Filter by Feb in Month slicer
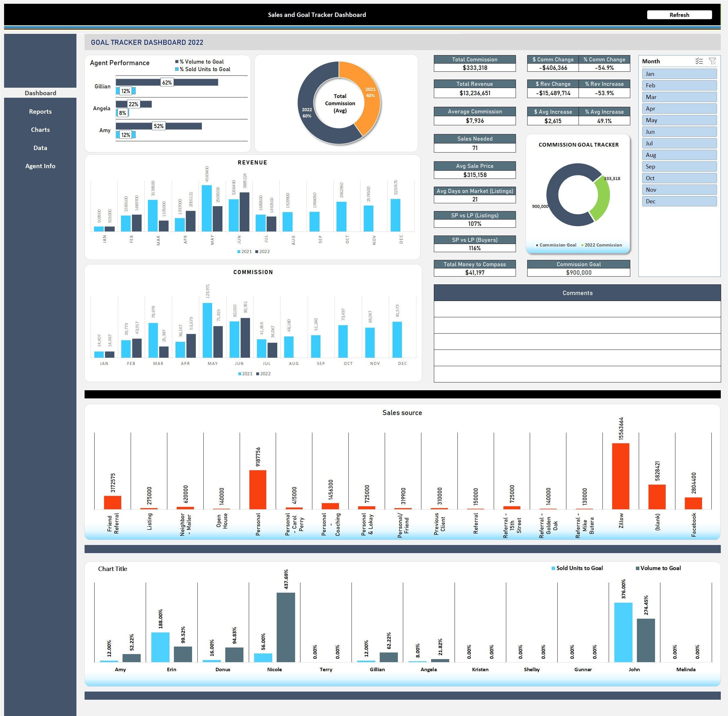728x716 pixels. 679,86
